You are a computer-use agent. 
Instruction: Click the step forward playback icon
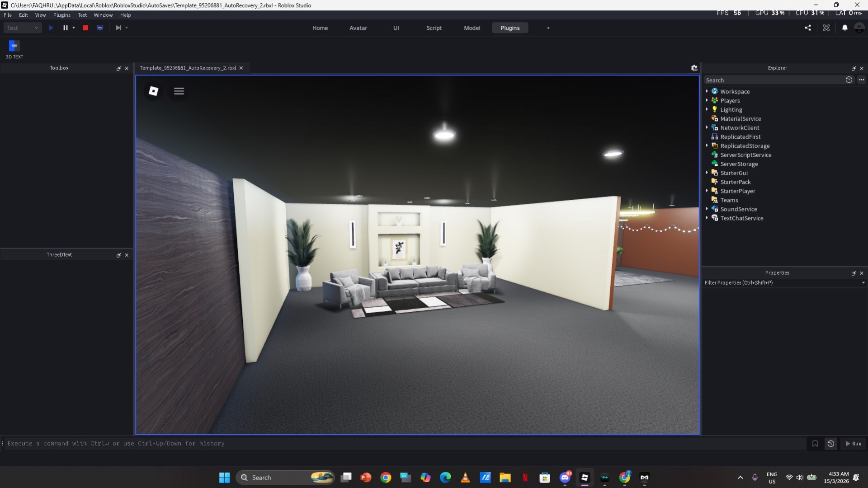coord(118,28)
